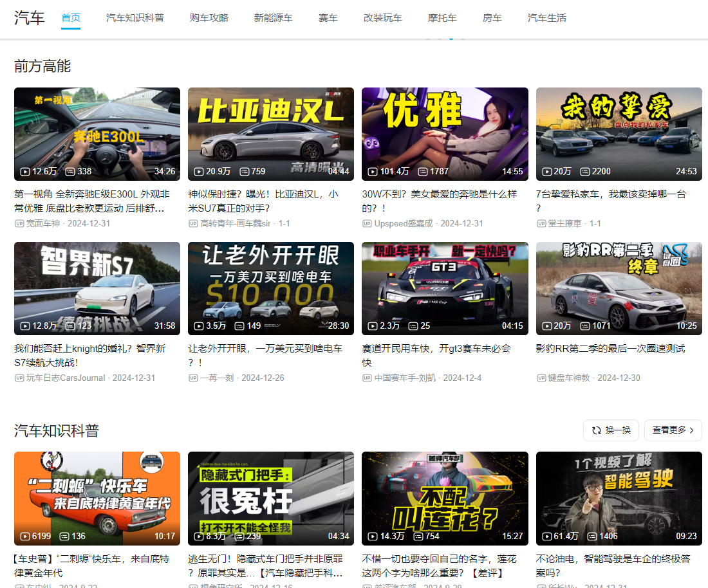The height and width of the screenshot is (588, 708).
Task: Click title 【车史普】"二刺螈"快乐车
Action: pyautogui.click(x=91, y=566)
